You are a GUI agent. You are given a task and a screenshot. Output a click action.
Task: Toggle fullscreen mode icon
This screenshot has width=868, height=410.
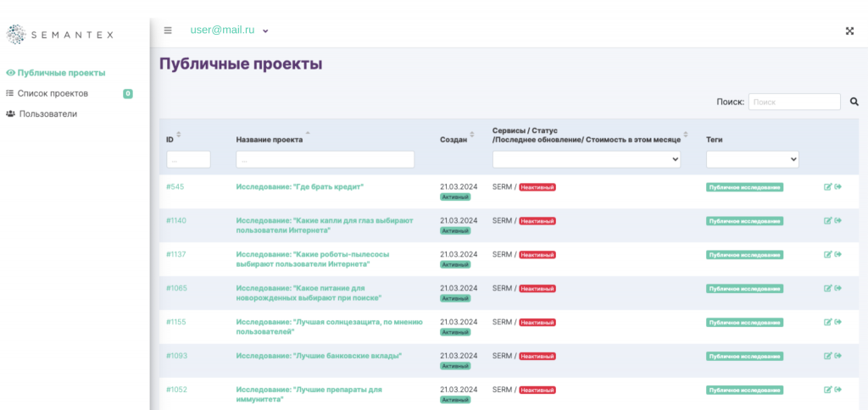coord(849,31)
